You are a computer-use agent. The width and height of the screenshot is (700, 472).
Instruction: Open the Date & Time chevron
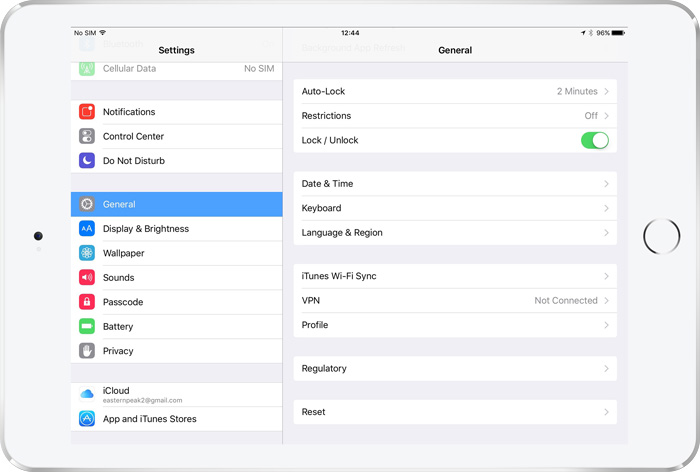pos(606,184)
